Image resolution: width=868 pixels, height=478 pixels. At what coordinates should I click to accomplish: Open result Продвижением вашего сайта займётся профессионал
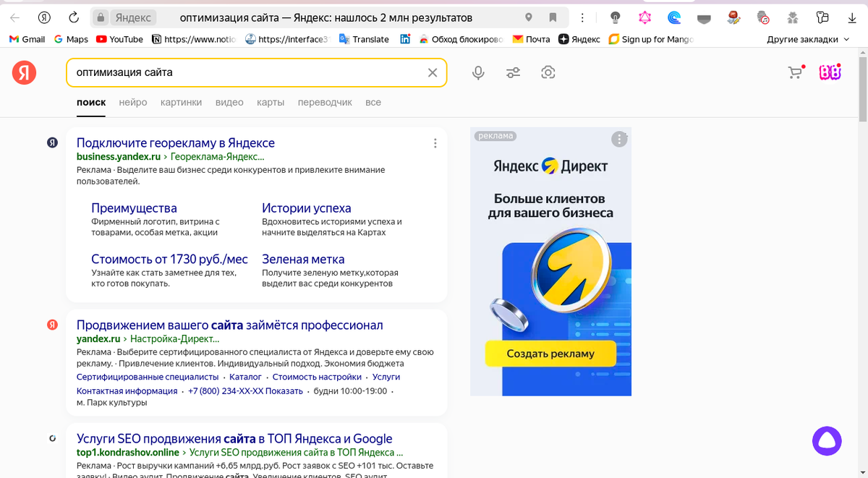(230, 325)
